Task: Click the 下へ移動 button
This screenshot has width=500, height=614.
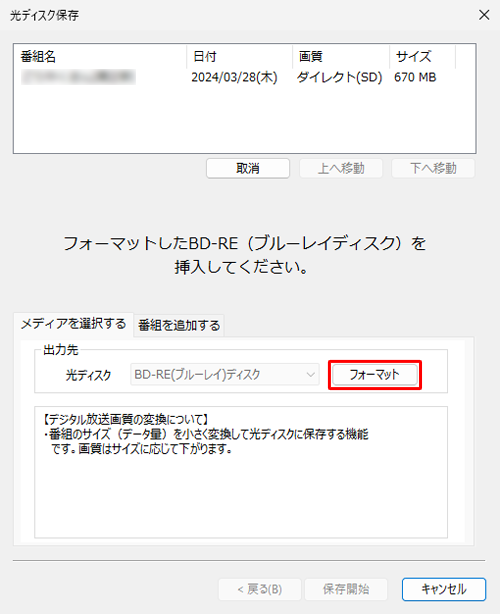Action: click(x=433, y=168)
